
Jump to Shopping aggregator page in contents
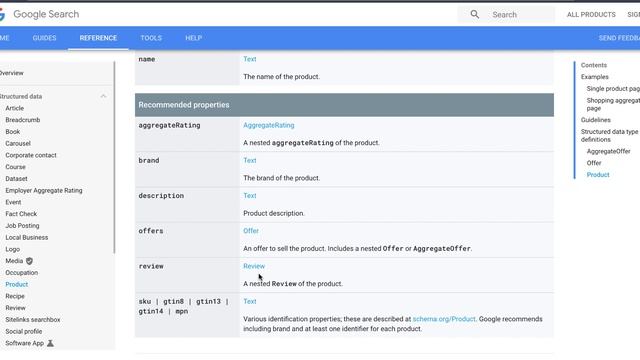pos(613,104)
